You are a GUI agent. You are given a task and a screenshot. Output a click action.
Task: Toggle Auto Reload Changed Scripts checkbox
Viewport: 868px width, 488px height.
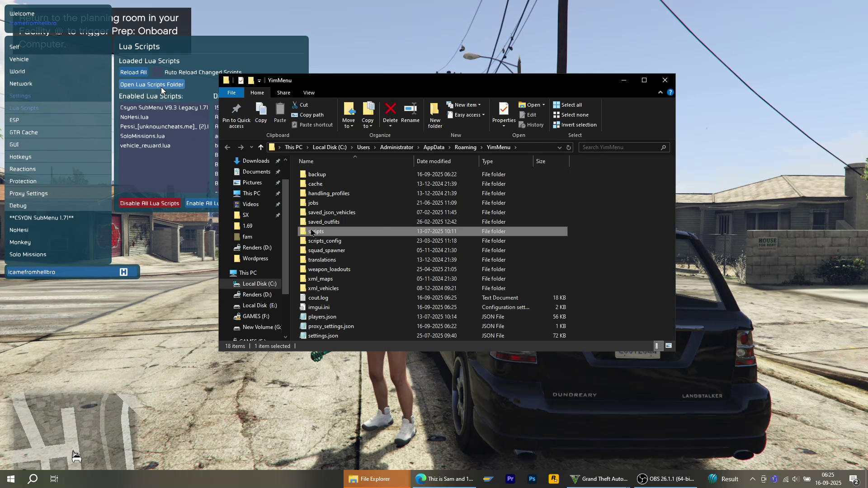coord(156,72)
